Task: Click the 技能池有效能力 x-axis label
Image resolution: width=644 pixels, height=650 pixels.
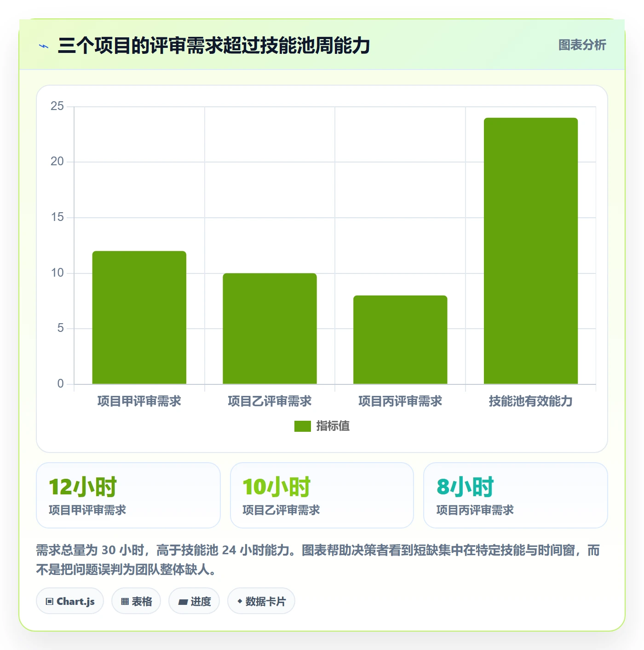Action: pos(531,401)
